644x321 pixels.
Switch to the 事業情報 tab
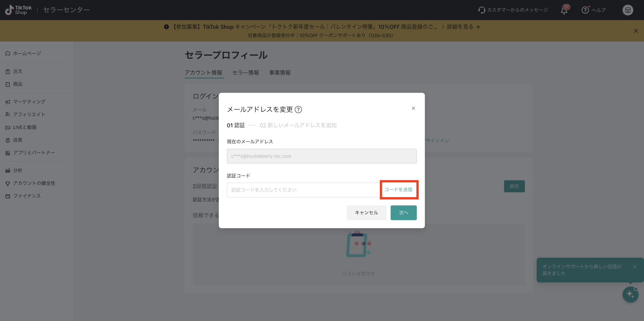(280, 73)
